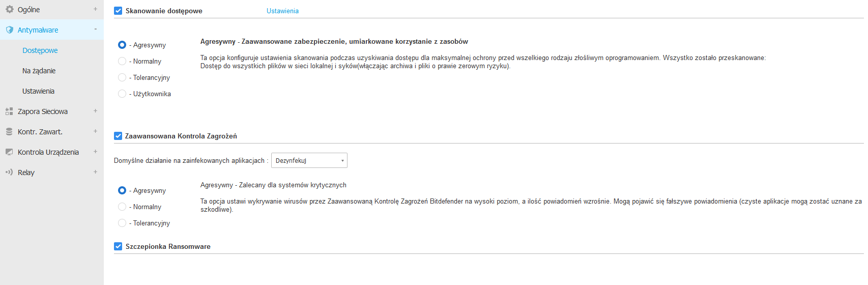Image resolution: width=868 pixels, height=285 pixels.
Task: Toggle Zaawansowana Kontrola Zagrożeń checkbox
Action: [118, 136]
